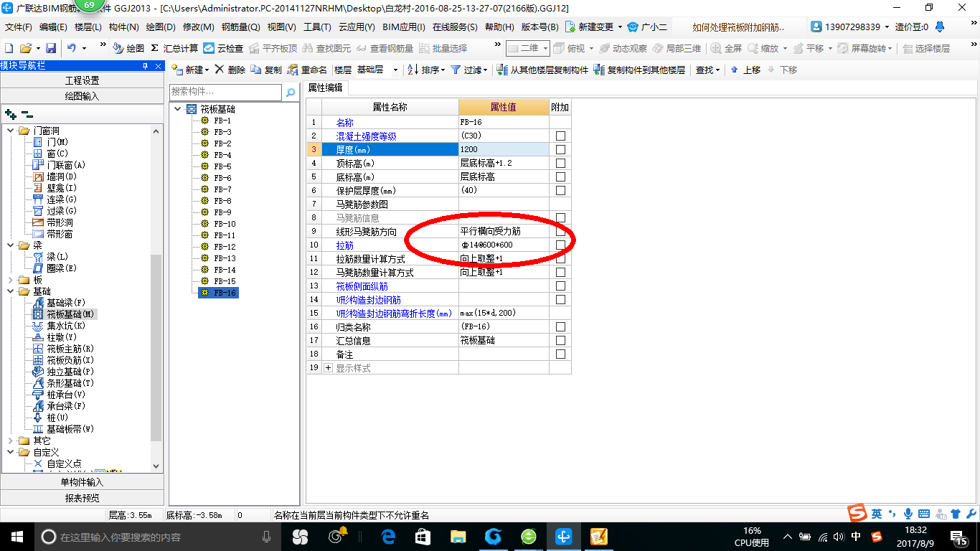
Task: Expand 显示样式 property row
Action: click(x=329, y=367)
